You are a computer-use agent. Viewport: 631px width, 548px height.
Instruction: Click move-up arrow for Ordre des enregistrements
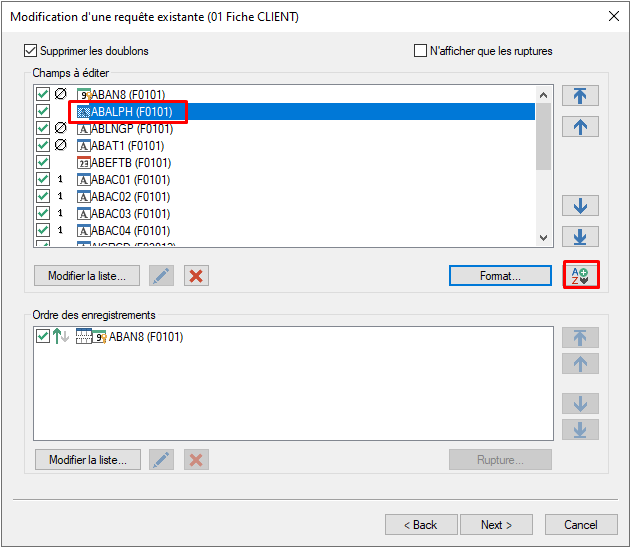coord(580,364)
